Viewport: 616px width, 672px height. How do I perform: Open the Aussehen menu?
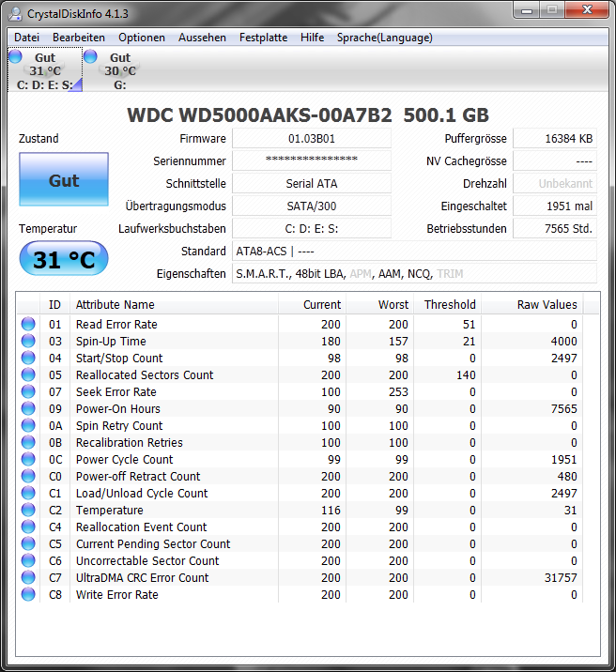[202, 38]
